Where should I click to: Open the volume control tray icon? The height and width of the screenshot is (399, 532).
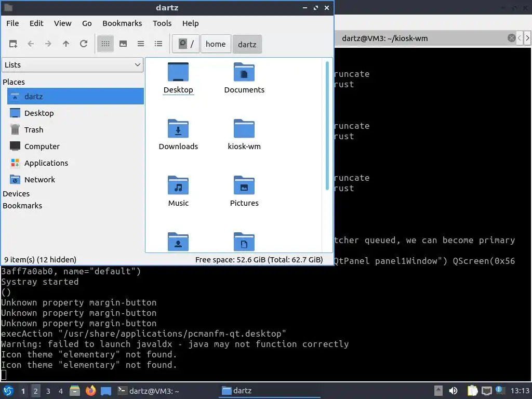click(453, 391)
